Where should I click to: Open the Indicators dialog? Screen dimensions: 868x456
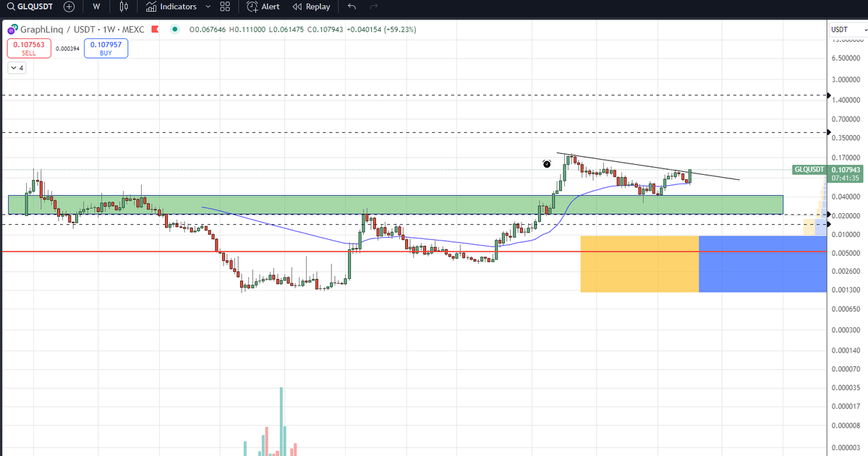pyautogui.click(x=171, y=7)
